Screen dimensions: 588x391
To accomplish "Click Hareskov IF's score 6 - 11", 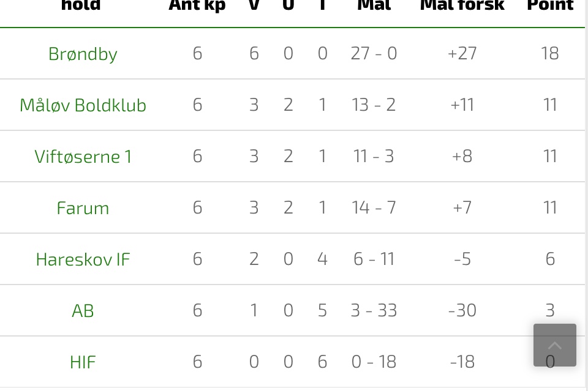I will (x=374, y=259).
